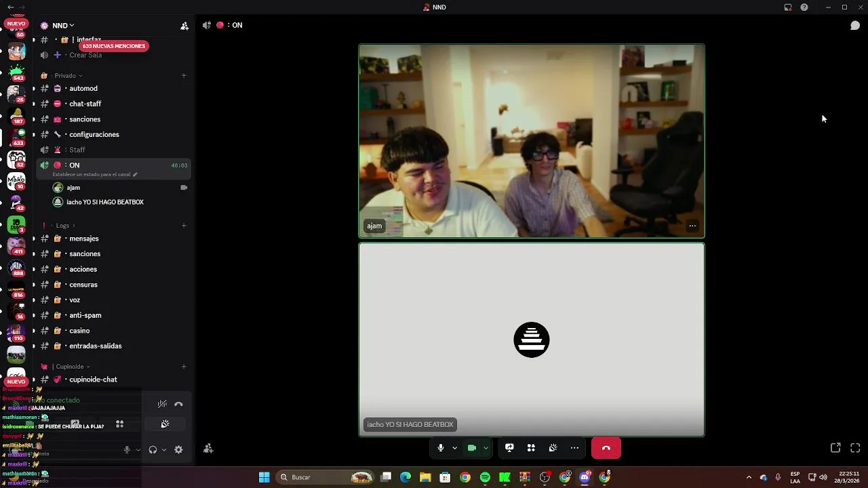
Task: Open soundboard button in voice panel
Action: tap(165, 424)
